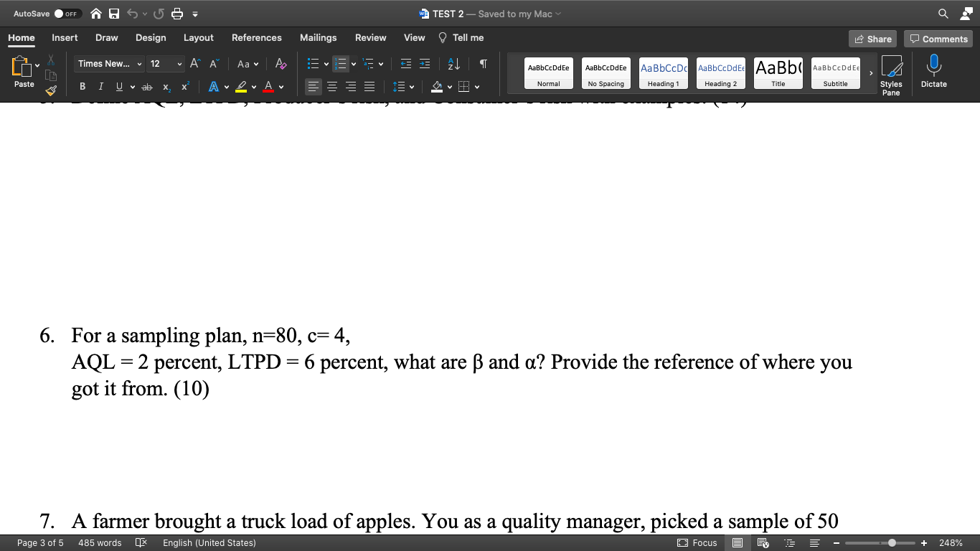Toggle center alignment
The width and height of the screenshot is (980, 551).
pos(332,87)
